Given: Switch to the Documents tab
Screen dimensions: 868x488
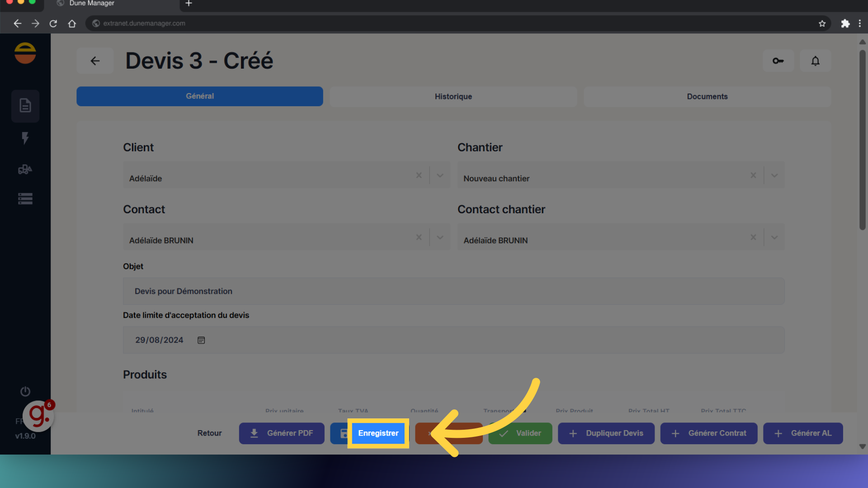Looking at the screenshot, I should (x=707, y=96).
